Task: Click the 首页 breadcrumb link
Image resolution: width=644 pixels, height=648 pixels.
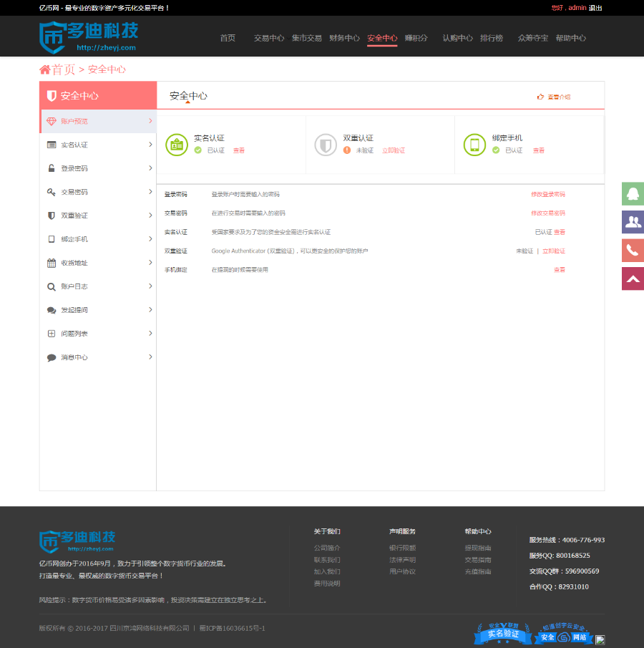Action: pyautogui.click(x=63, y=69)
